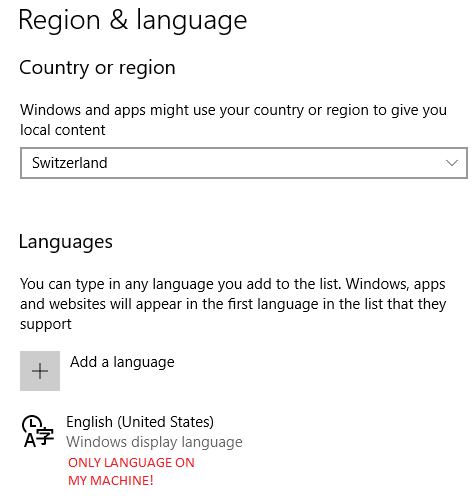475x501 pixels.
Task: Click the 'Add a language' label
Action: coord(122,362)
